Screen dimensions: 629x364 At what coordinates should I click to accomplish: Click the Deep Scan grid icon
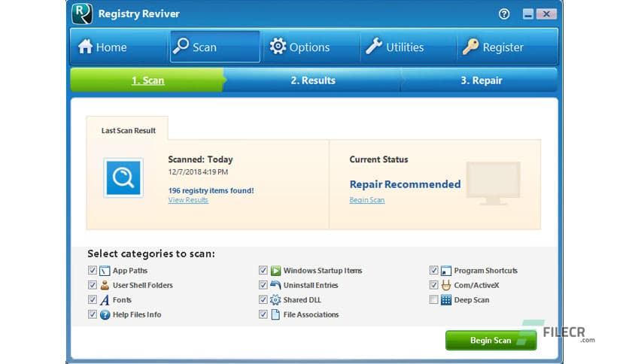point(445,300)
